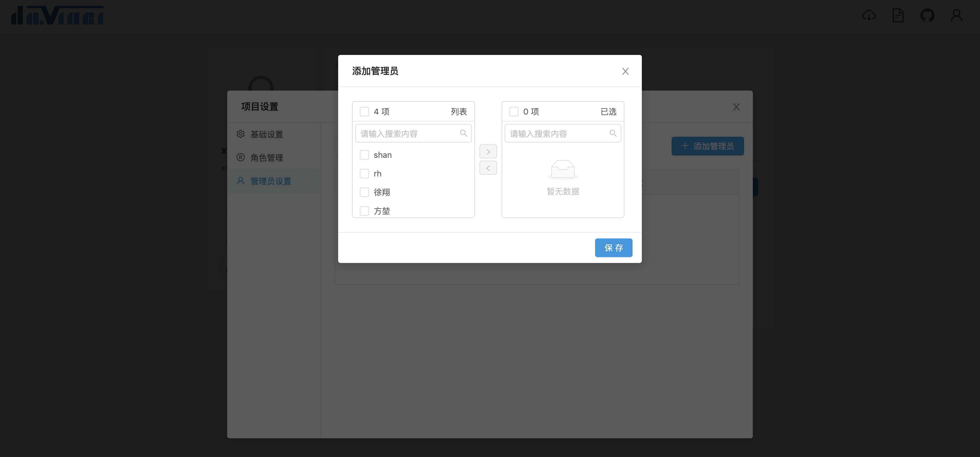980x457 pixels.
Task: Click the cloud download icon in header
Action: 868,15
